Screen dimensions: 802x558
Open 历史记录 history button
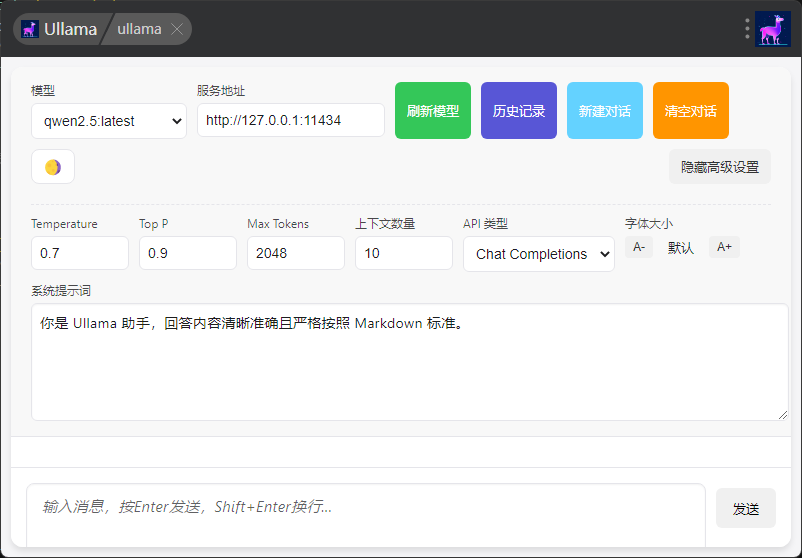pos(519,110)
